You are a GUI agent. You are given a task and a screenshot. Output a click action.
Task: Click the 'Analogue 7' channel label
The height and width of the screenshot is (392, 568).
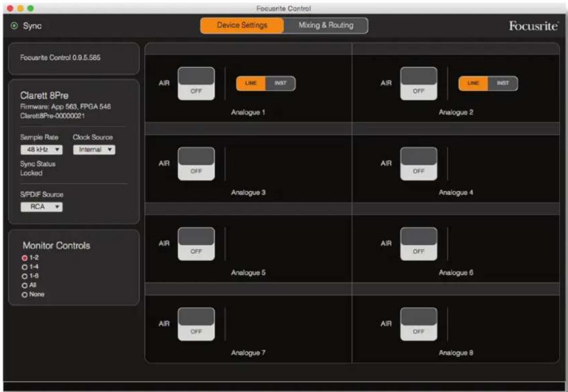coord(248,353)
